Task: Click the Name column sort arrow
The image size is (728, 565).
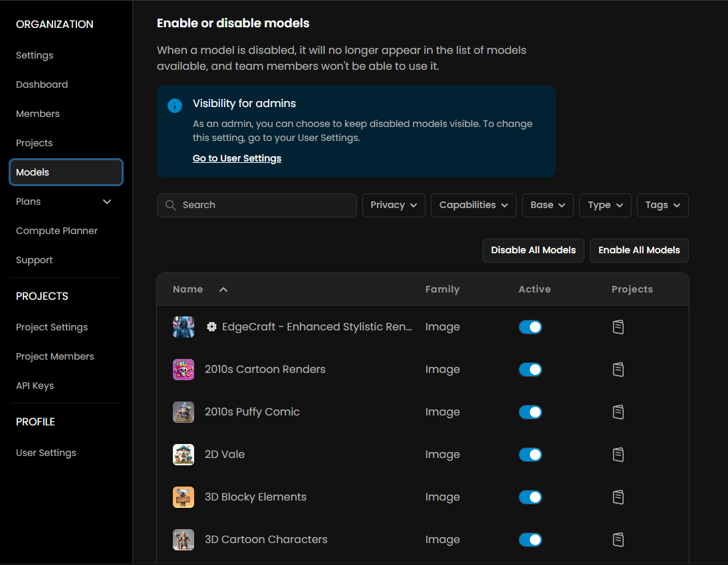Action: point(223,289)
